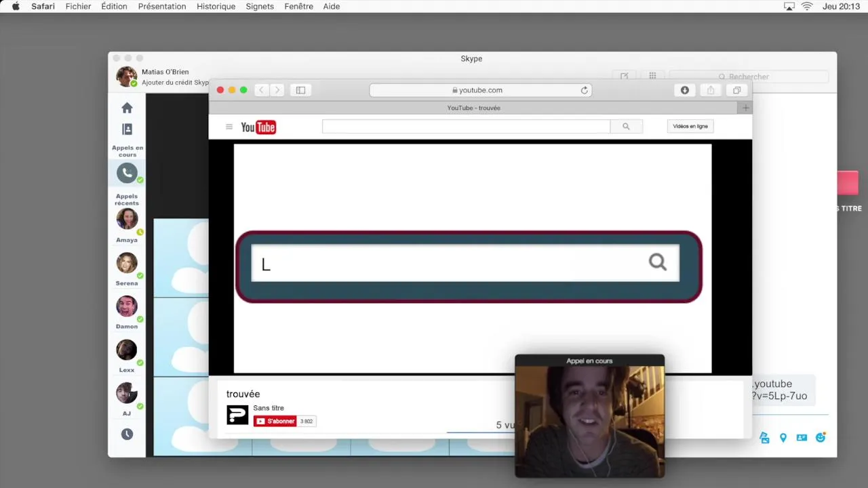Click the 'Appel en cours' call video window
Screen dimensions: 868x488
589,416
